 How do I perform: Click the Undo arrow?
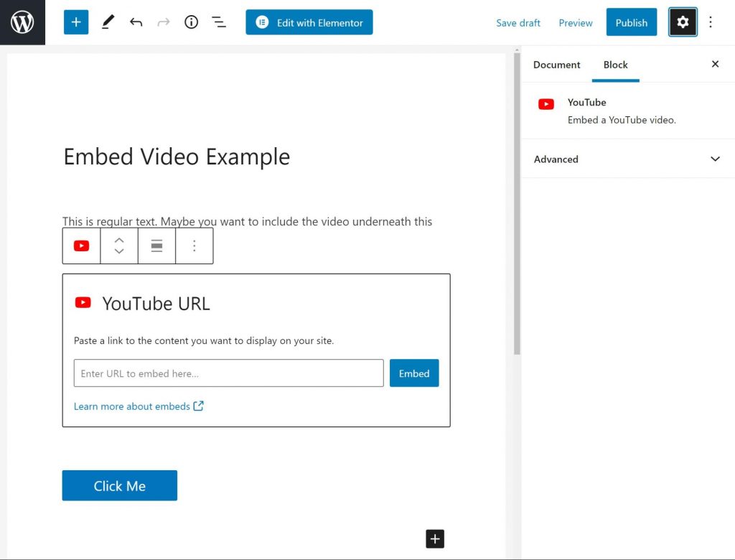[136, 22]
